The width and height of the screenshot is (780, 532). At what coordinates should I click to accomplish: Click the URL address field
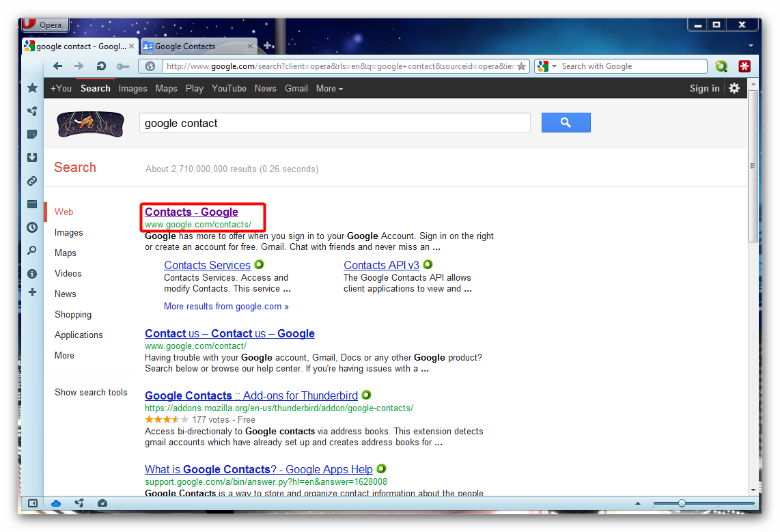339,66
